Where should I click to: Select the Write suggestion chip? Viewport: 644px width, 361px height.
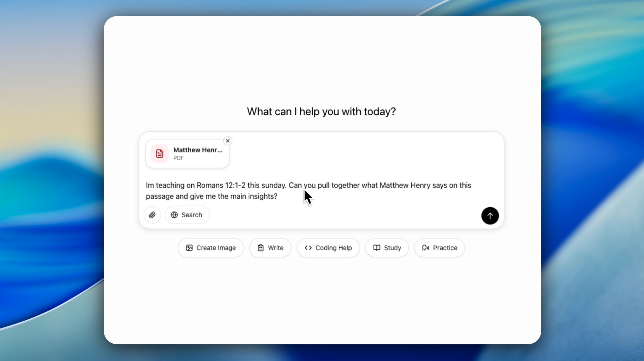tap(270, 248)
